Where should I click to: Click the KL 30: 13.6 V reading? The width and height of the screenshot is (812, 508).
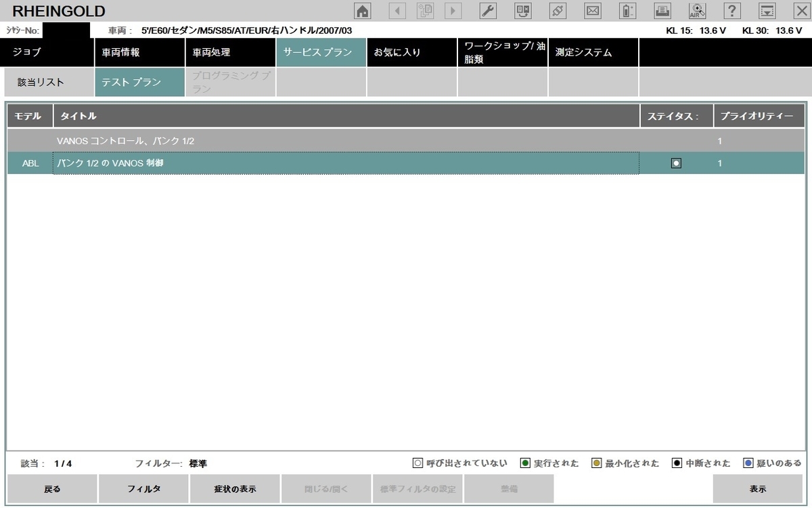(771, 30)
